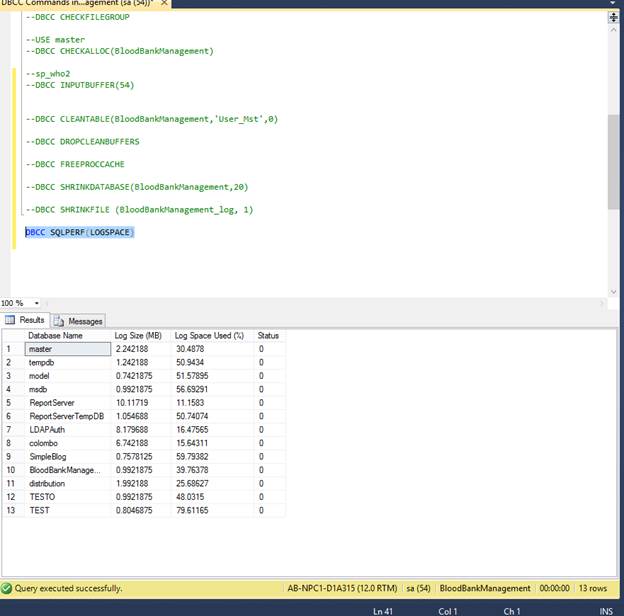Click the Ln 41 line indicator

click(383, 611)
